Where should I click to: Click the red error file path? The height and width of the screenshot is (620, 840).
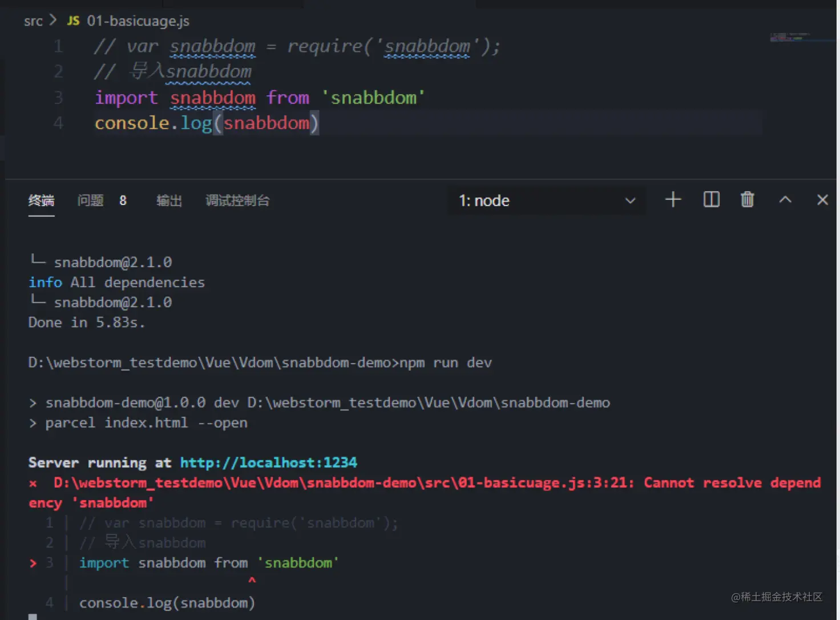(344, 483)
